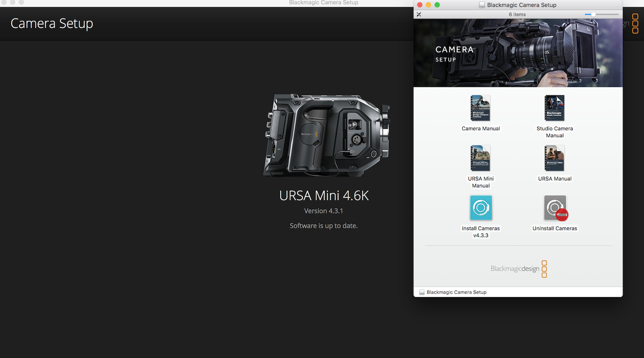Screen dimensions: 644x358
Task: Select 'Blackmagic Camera Setup' in the path bar
Action: 456,292
